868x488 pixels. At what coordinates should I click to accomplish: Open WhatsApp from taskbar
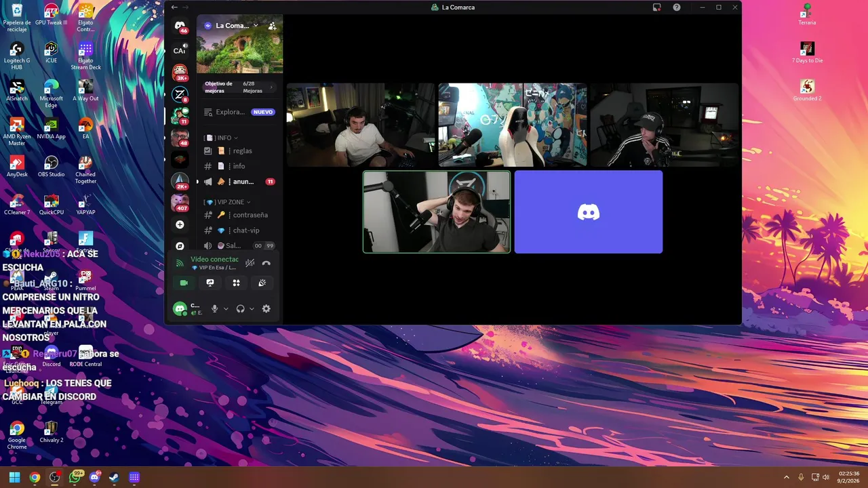tap(75, 477)
